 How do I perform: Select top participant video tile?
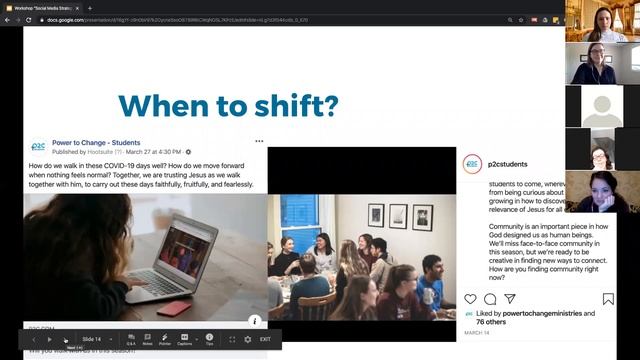coord(602,21)
